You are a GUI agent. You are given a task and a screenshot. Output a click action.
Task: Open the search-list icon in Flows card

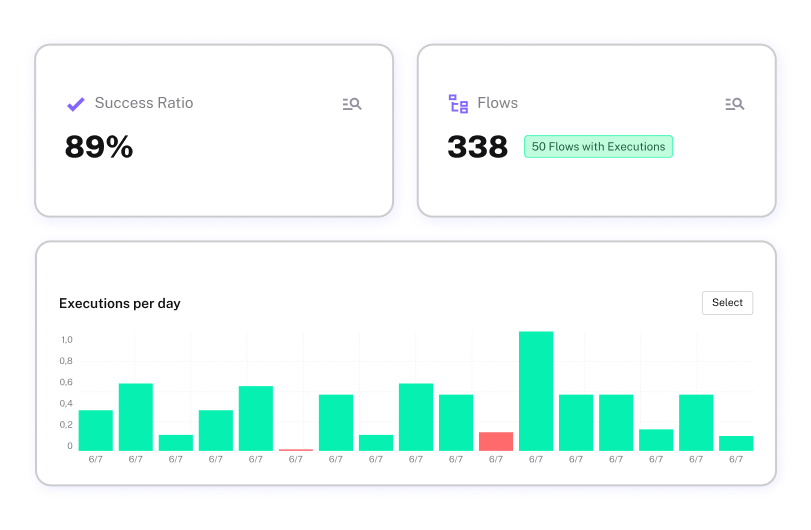tap(734, 104)
